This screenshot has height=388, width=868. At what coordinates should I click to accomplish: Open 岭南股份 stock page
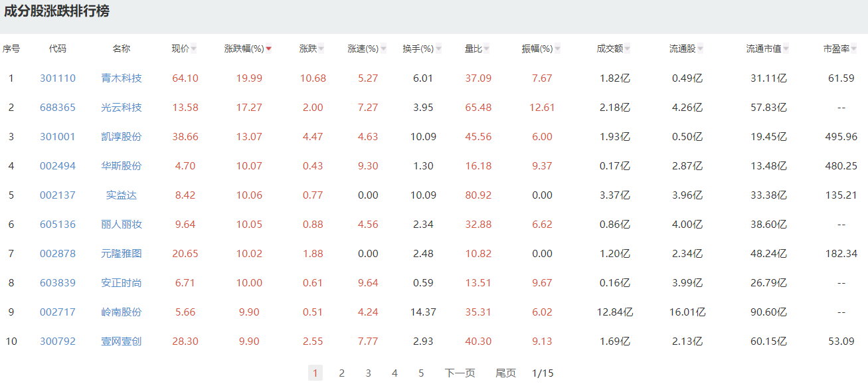[x=122, y=312]
